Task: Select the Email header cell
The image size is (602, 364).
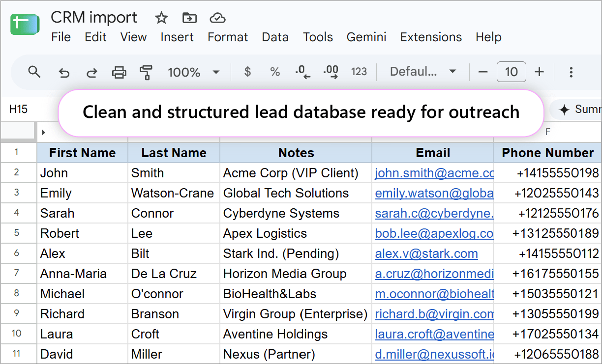Action: tap(433, 153)
